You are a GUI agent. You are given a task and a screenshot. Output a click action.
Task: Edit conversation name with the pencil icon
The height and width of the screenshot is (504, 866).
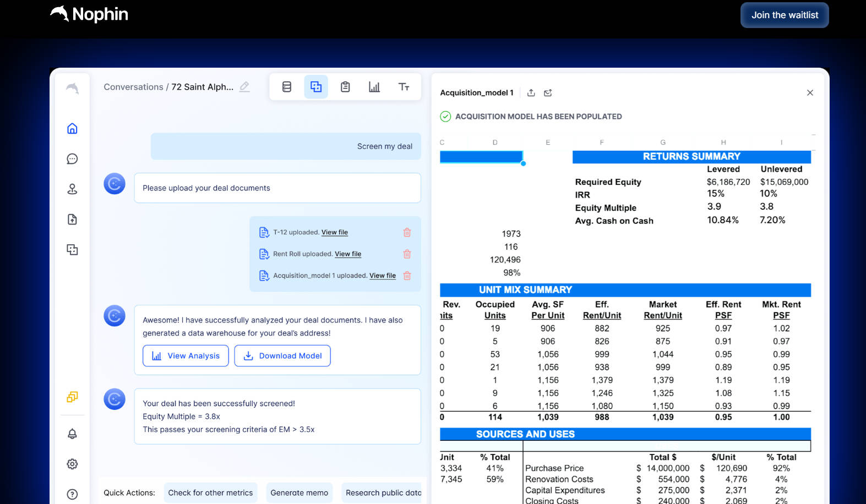point(245,87)
